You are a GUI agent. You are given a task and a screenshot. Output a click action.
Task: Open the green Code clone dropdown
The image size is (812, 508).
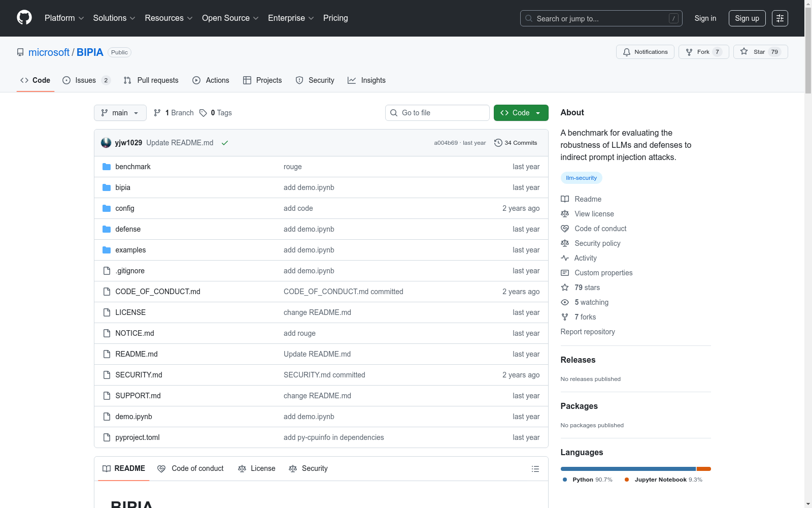tap(521, 113)
